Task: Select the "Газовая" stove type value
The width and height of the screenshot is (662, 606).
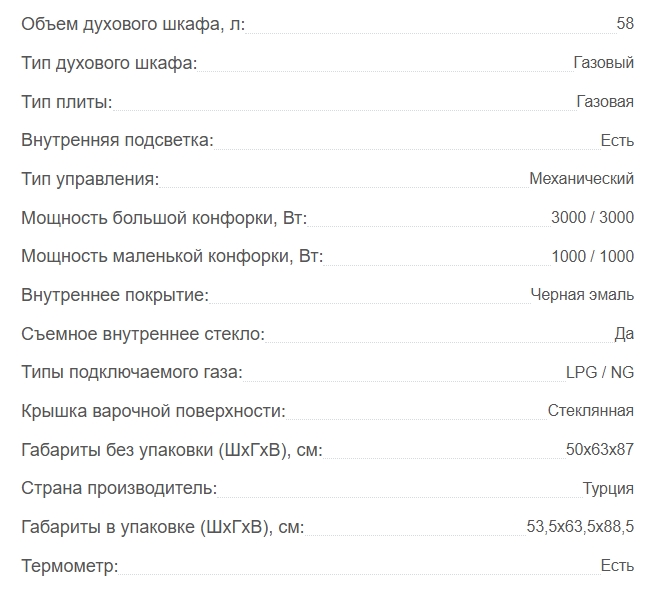Action: pyautogui.click(x=605, y=102)
